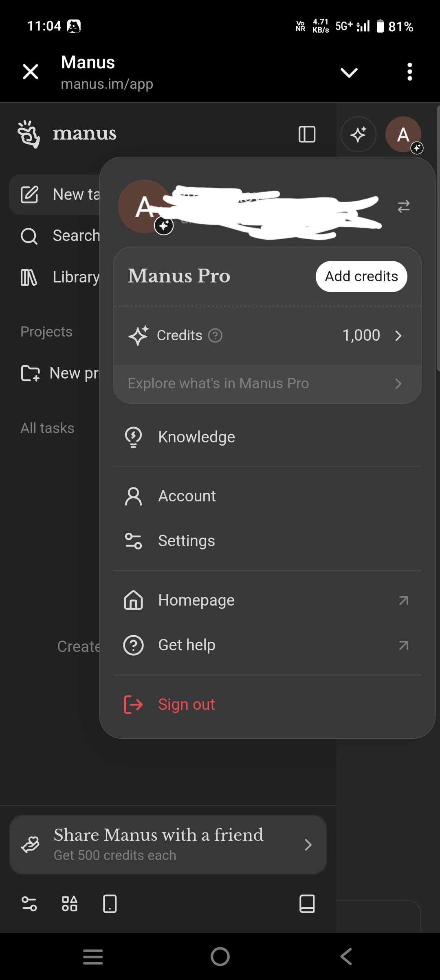This screenshot has height=980, width=440.
Task: Toggle the sidebar panel icon
Action: [x=307, y=134]
